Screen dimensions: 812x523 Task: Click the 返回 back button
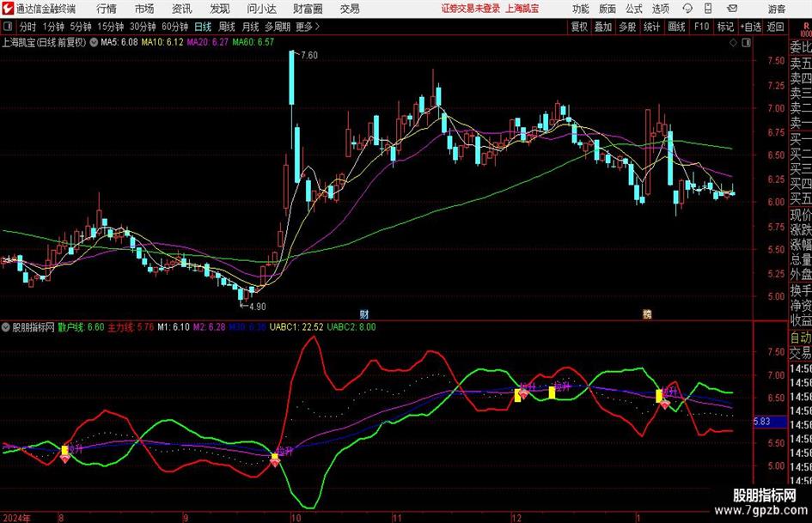[775, 27]
